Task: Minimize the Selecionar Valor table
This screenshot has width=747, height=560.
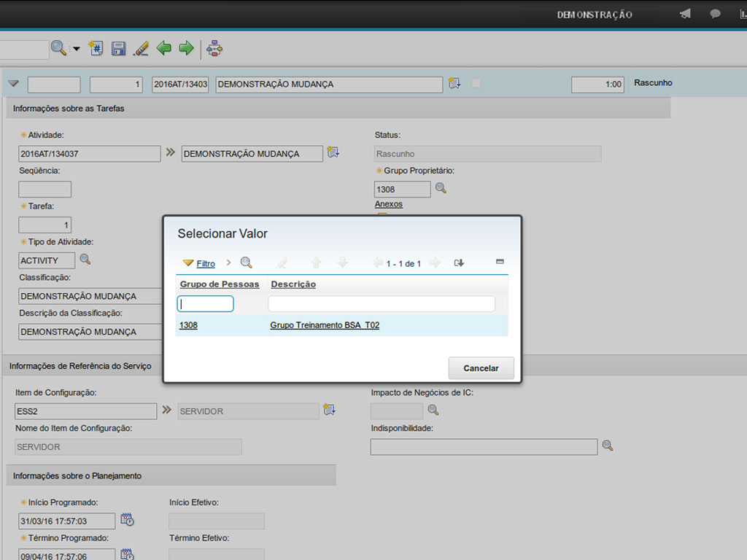Action: 500,262
